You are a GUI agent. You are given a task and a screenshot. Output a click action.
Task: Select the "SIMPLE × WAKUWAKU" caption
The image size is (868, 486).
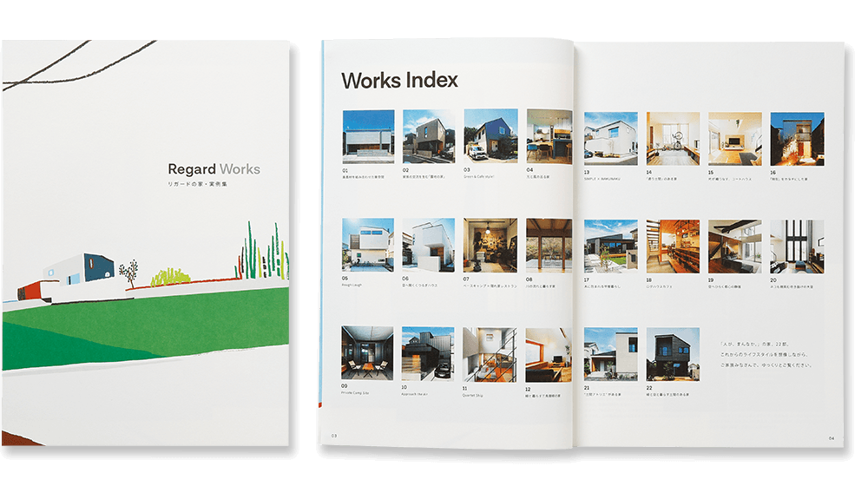click(x=602, y=179)
